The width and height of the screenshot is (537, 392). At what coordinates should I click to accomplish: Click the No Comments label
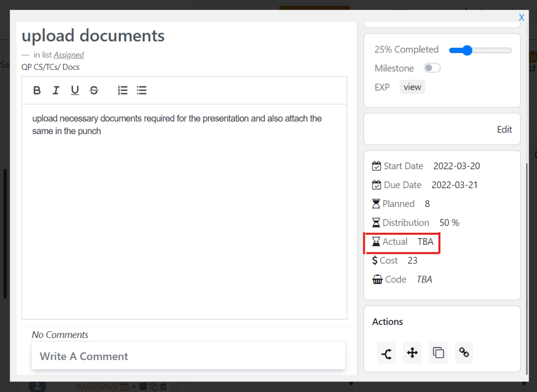click(60, 334)
